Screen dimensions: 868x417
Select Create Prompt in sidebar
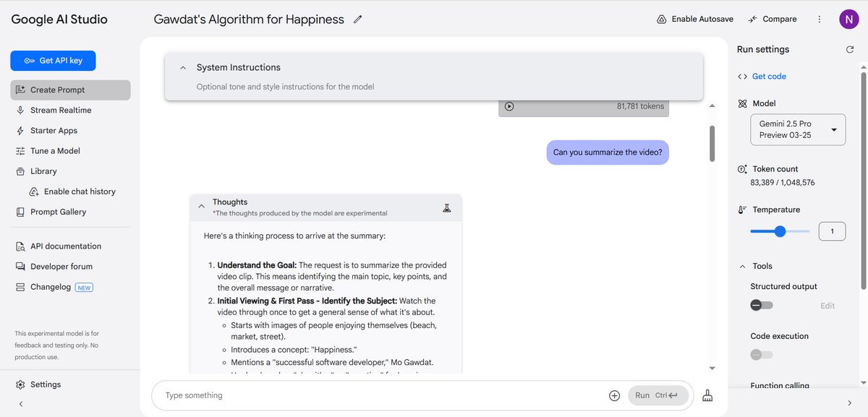(70, 90)
